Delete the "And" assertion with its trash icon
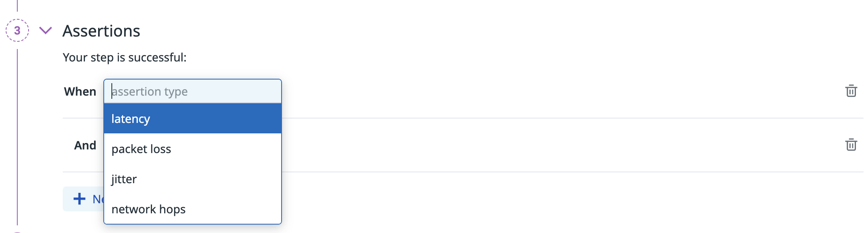 click(851, 145)
